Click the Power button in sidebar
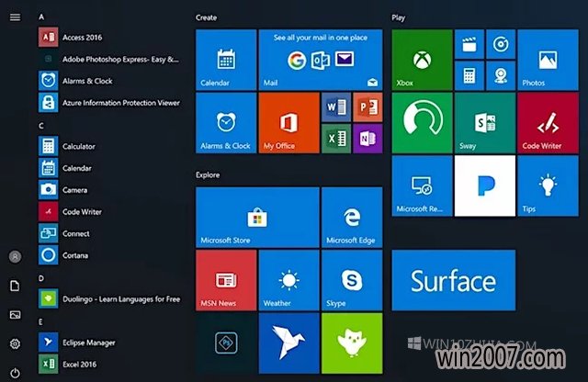588x382 pixels. pos(15,373)
